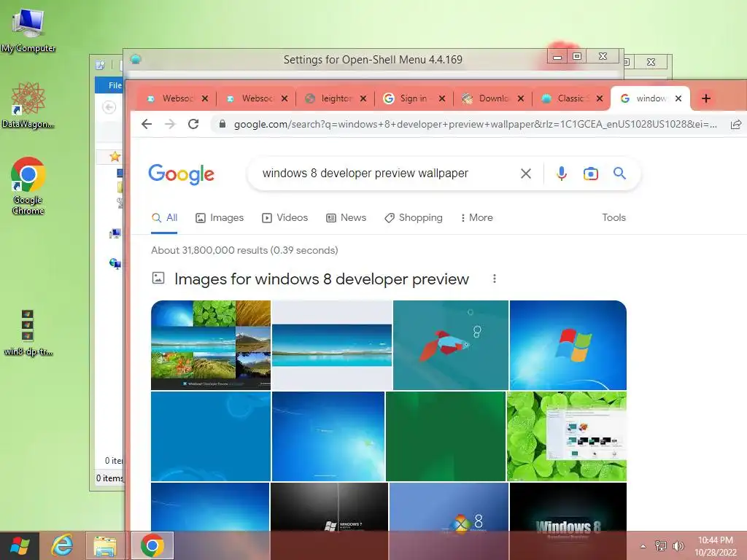Open the network tray icon
Image resolution: width=747 pixels, height=560 pixels.
[660, 545]
